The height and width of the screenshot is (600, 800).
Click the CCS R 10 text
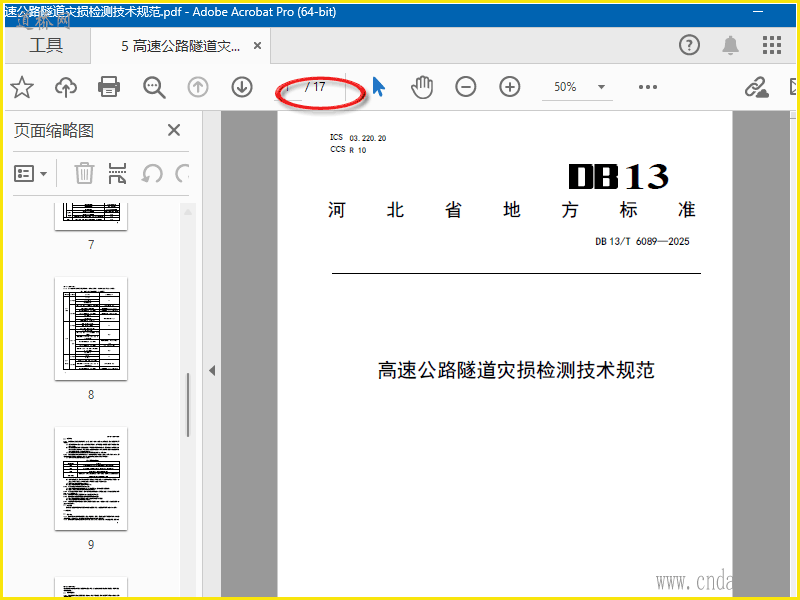click(348, 149)
